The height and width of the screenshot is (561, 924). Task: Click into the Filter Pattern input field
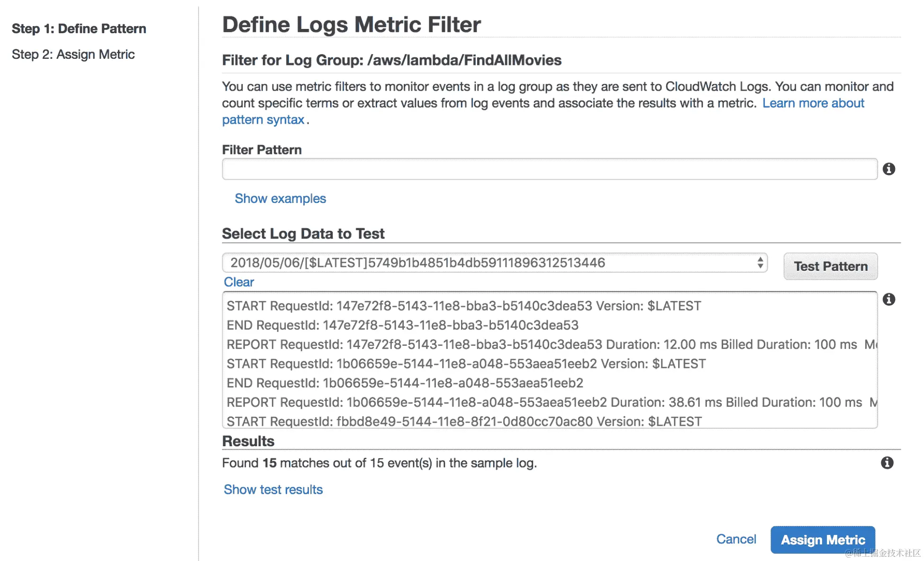click(x=550, y=169)
